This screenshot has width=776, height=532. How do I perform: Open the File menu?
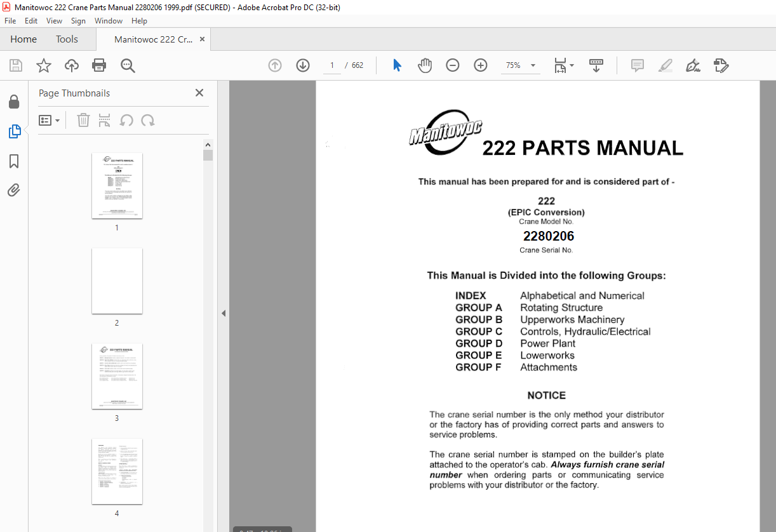10,21
